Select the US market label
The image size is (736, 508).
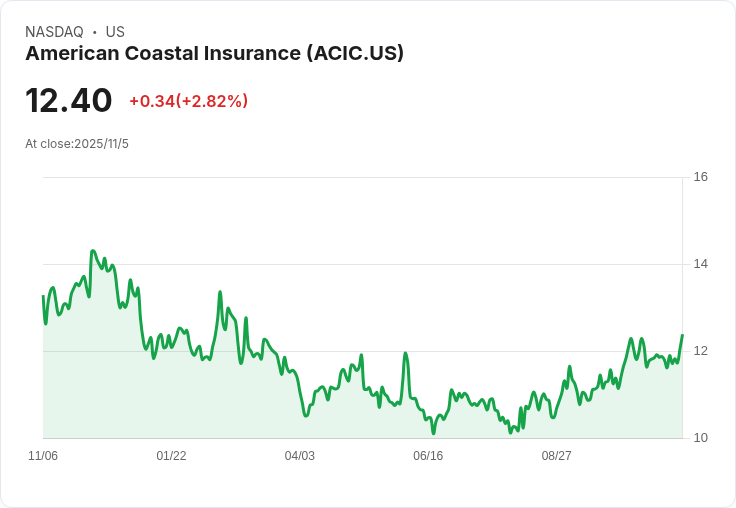click(x=115, y=32)
